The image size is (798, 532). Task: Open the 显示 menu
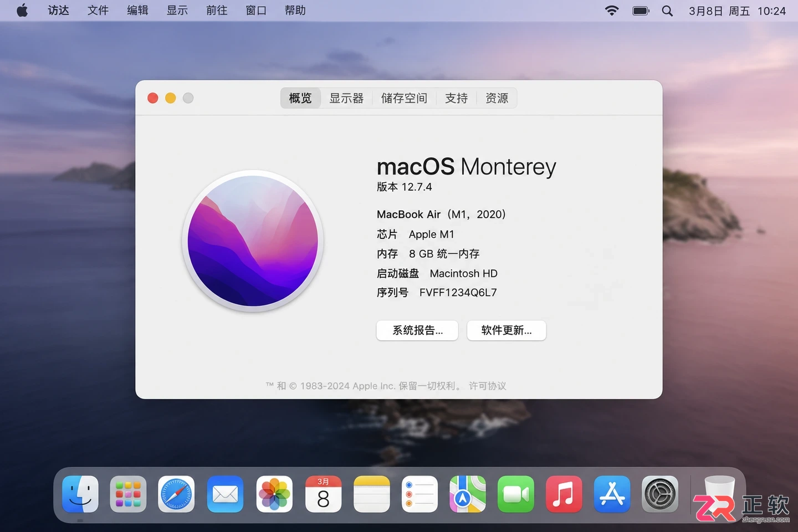[177, 11]
